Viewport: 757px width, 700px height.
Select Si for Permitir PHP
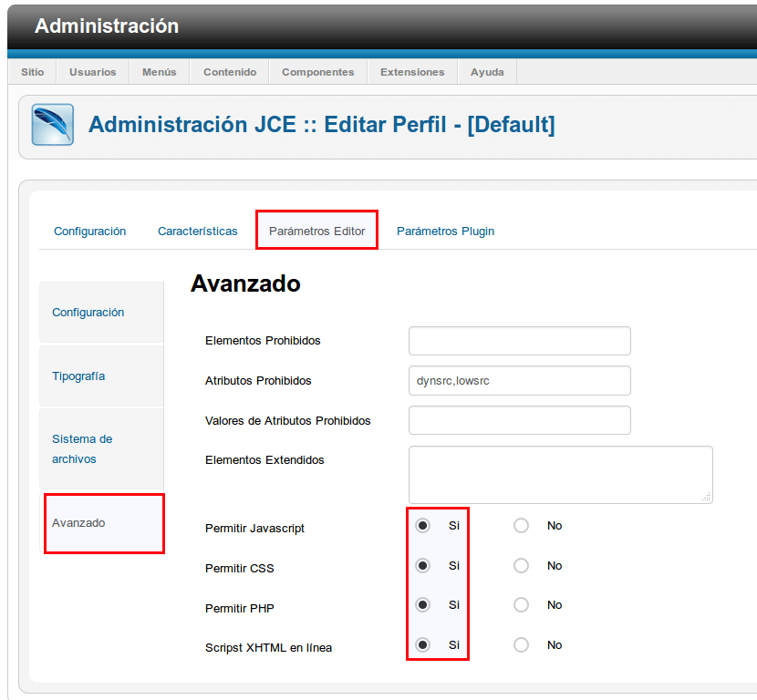click(423, 604)
